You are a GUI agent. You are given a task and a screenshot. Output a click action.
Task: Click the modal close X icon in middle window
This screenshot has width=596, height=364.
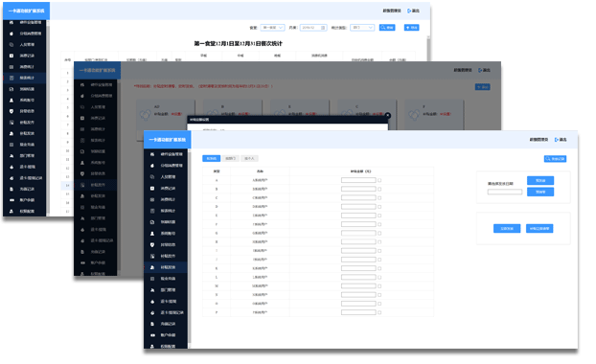(x=388, y=115)
